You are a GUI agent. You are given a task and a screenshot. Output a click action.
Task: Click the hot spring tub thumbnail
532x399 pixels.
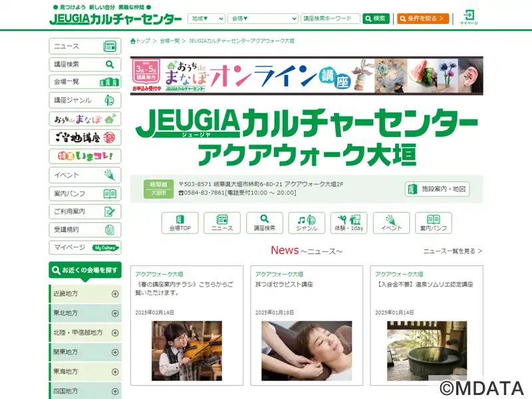[x=427, y=351]
